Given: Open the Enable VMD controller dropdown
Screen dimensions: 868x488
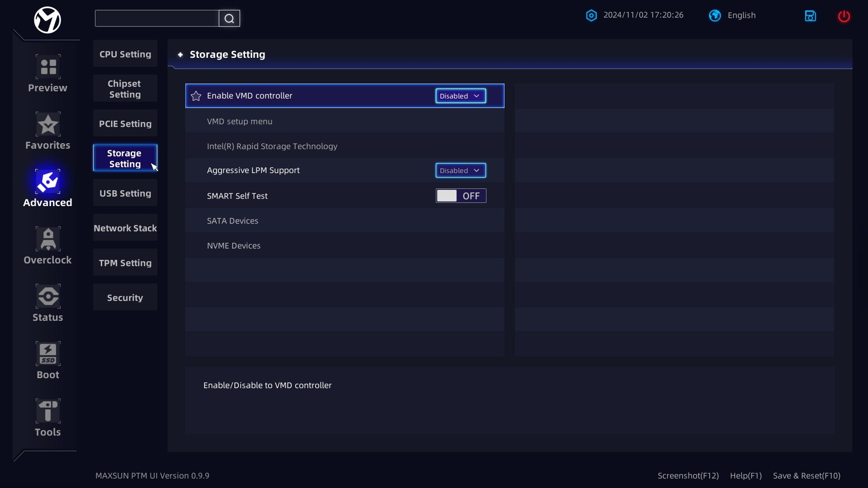Looking at the screenshot, I should pos(461,96).
